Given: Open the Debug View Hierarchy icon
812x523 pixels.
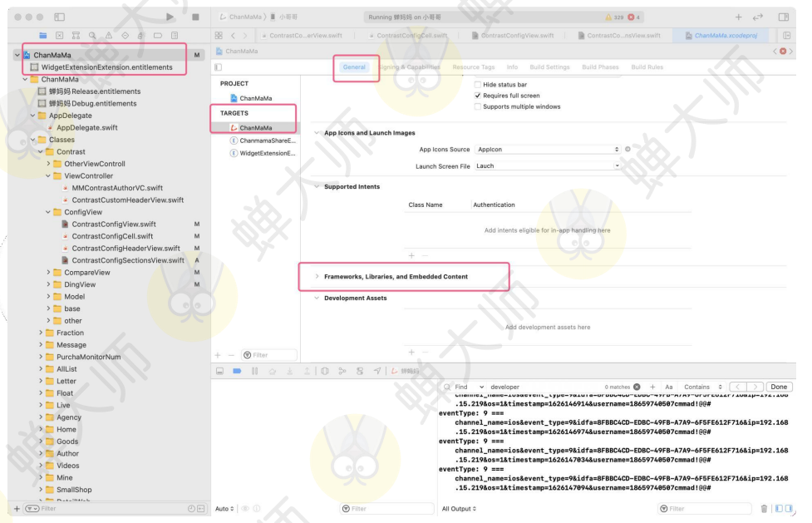Looking at the screenshot, I should click(x=325, y=371).
